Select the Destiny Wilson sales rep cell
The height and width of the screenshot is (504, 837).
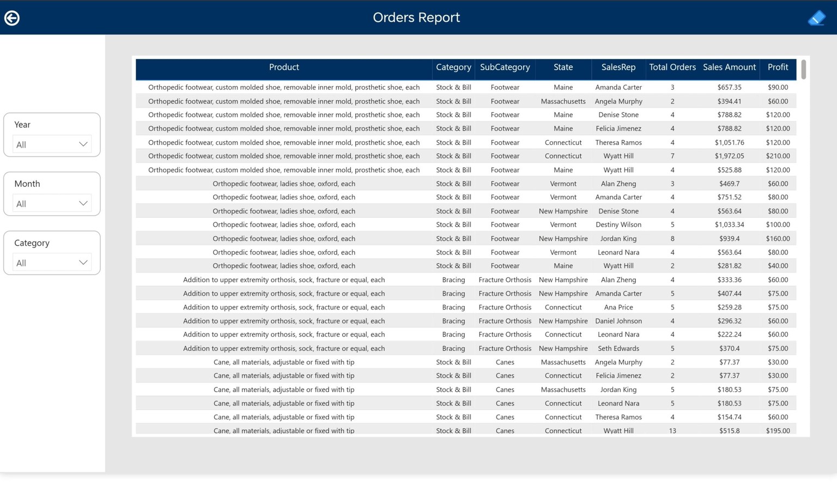click(618, 224)
